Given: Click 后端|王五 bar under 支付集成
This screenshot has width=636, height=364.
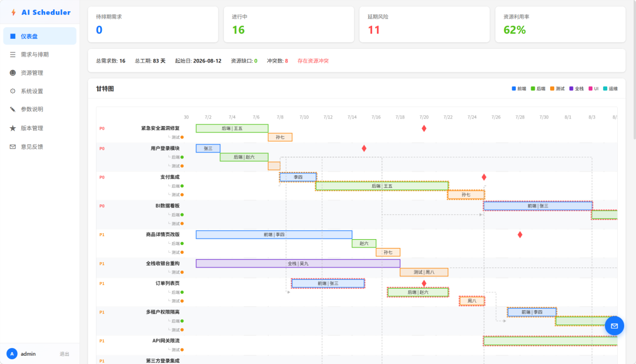Looking at the screenshot, I should tap(382, 186).
